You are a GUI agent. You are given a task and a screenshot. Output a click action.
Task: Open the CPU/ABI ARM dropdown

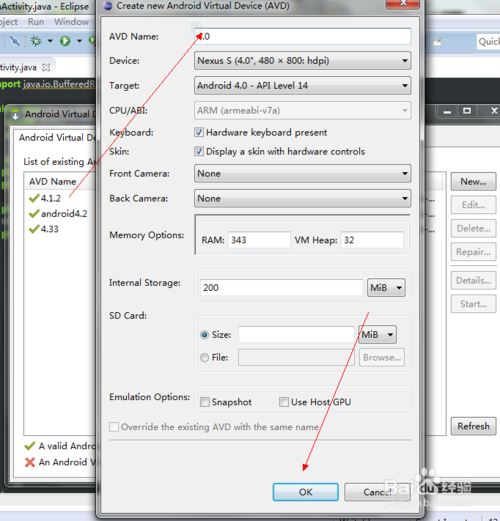click(x=302, y=110)
